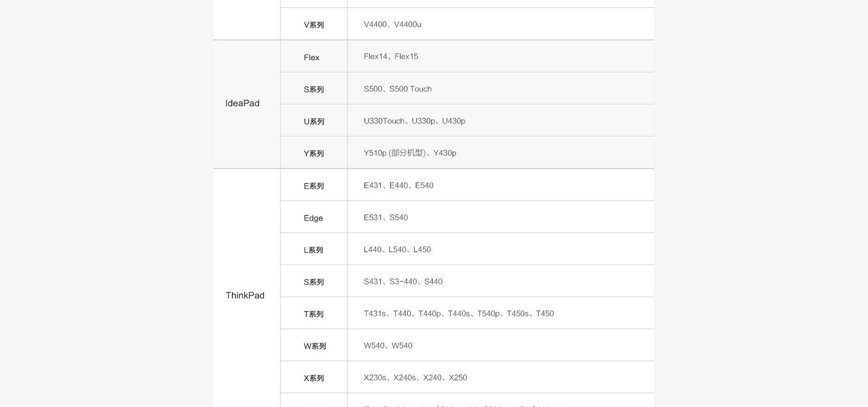The height and width of the screenshot is (407, 868).
Task: Click the ThinkPad S系列 label
Action: pos(314,282)
